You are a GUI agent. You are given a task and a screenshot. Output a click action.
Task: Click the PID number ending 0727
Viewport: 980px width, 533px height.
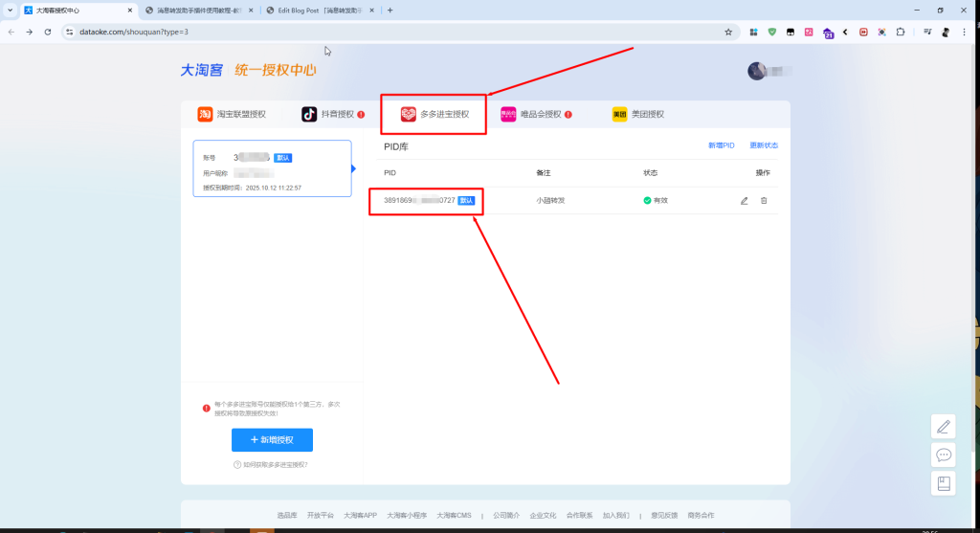click(419, 201)
